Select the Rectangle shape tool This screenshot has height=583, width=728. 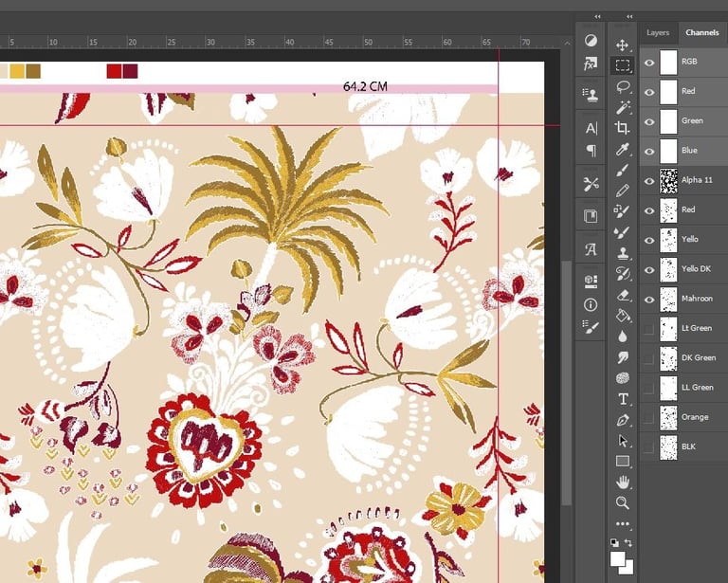pyautogui.click(x=622, y=461)
